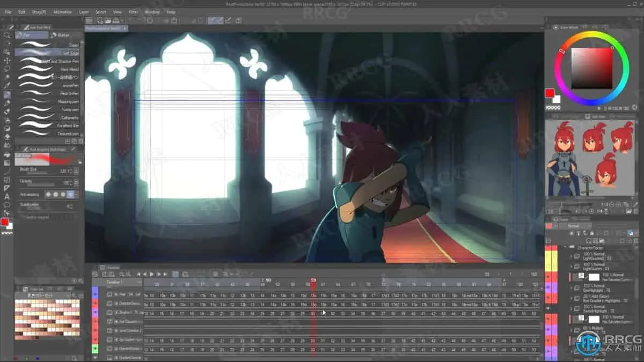Select the Lasso selection tool
This screenshot has height=362, width=644.
click(x=7, y=69)
